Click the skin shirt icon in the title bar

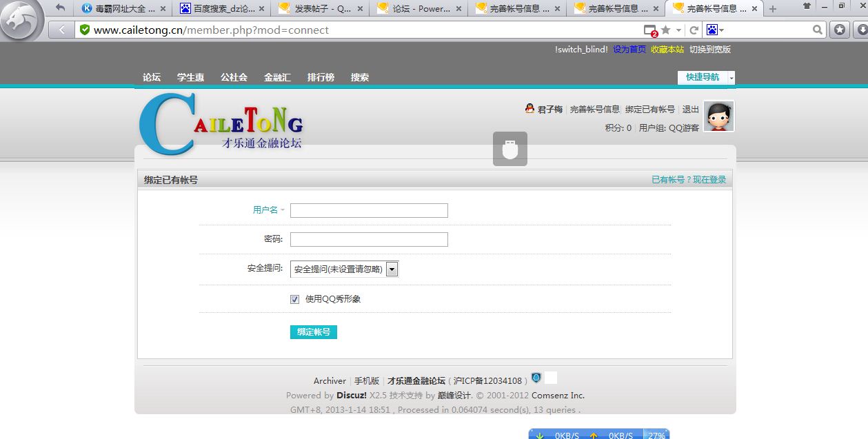807,6
